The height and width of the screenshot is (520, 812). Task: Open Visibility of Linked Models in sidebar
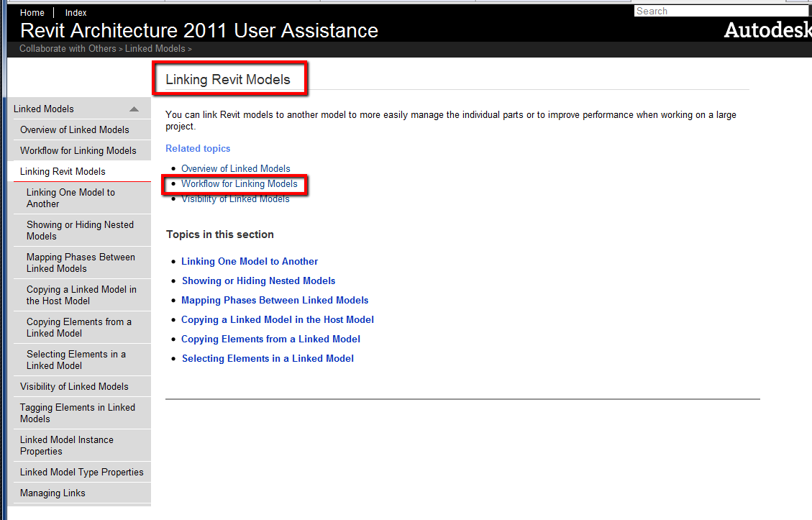(74, 386)
